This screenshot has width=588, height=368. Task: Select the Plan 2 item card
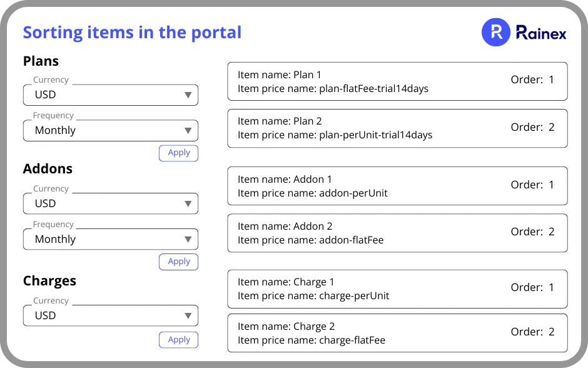[397, 128]
